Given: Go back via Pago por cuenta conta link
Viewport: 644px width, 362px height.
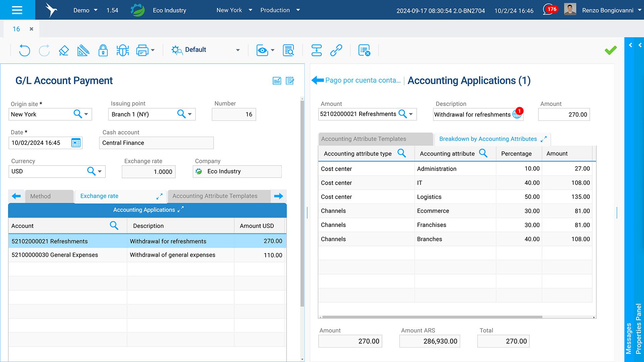Looking at the screenshot, I should click(362, 80).
